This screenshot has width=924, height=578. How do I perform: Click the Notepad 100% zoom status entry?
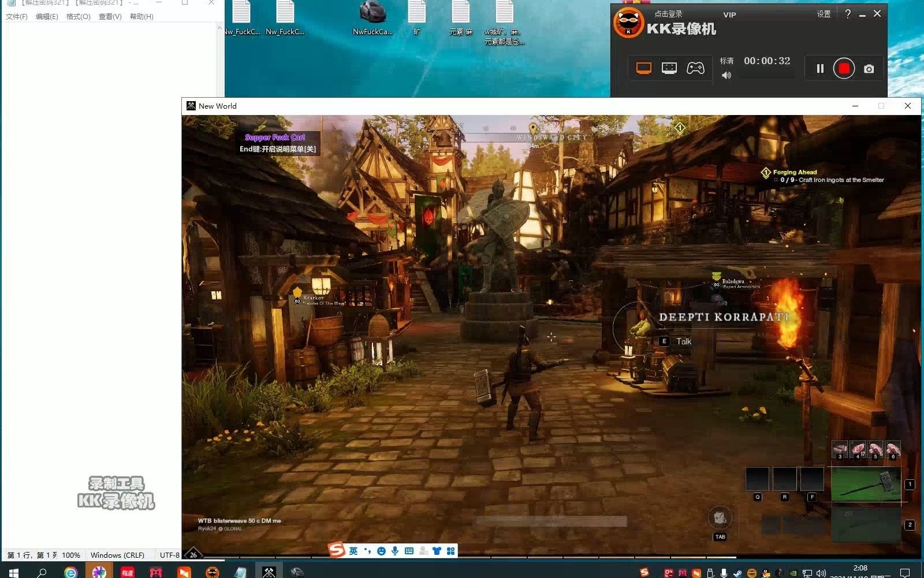71,555
